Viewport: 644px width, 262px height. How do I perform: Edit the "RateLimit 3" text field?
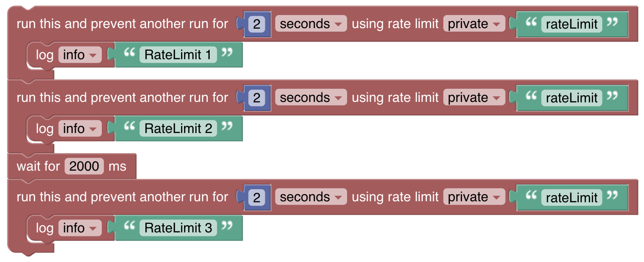(x=178, y=228)
